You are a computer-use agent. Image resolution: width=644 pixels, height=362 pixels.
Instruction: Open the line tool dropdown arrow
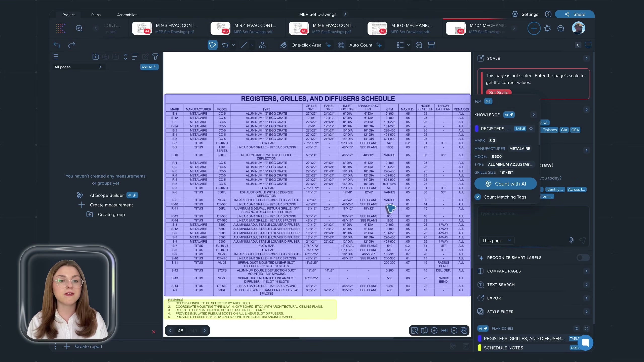click(252, 45)
